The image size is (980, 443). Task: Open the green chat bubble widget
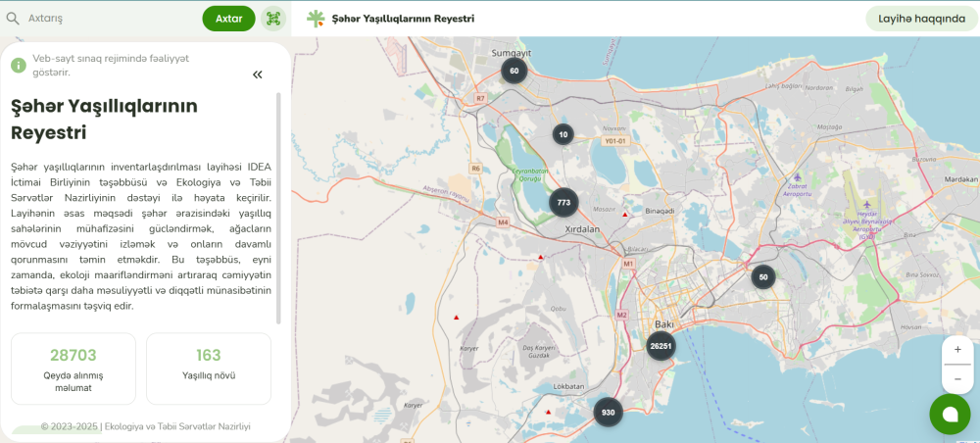coord(950,414)
